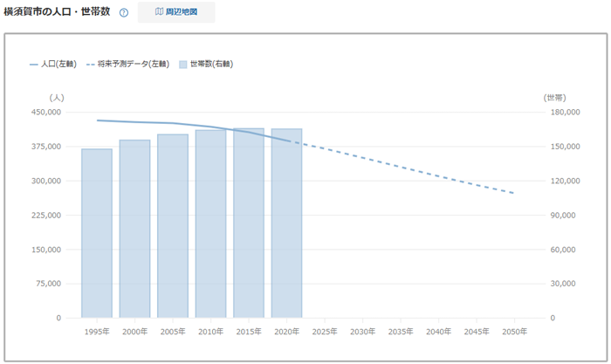Click the 2020年 axis label

coord(287,332)
